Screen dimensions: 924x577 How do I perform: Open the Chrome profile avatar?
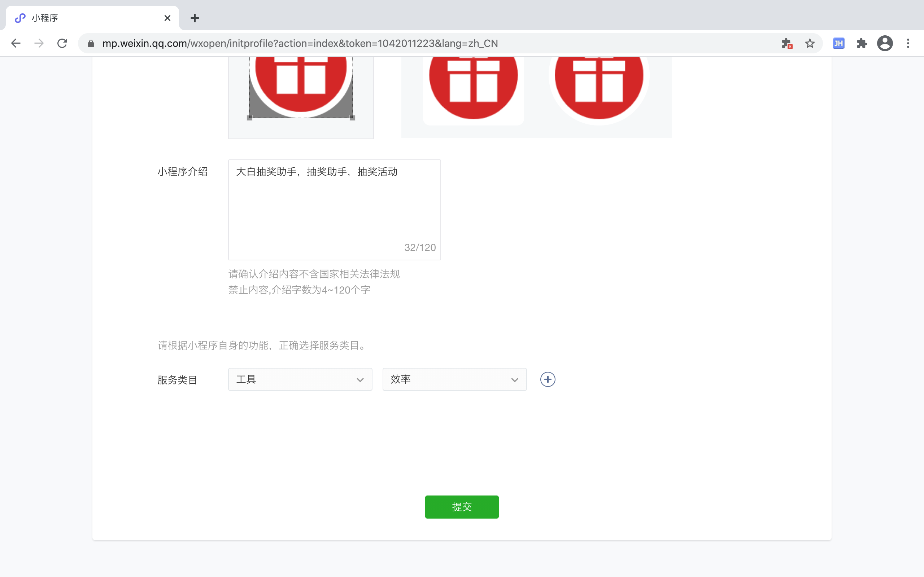coord(885,44)
